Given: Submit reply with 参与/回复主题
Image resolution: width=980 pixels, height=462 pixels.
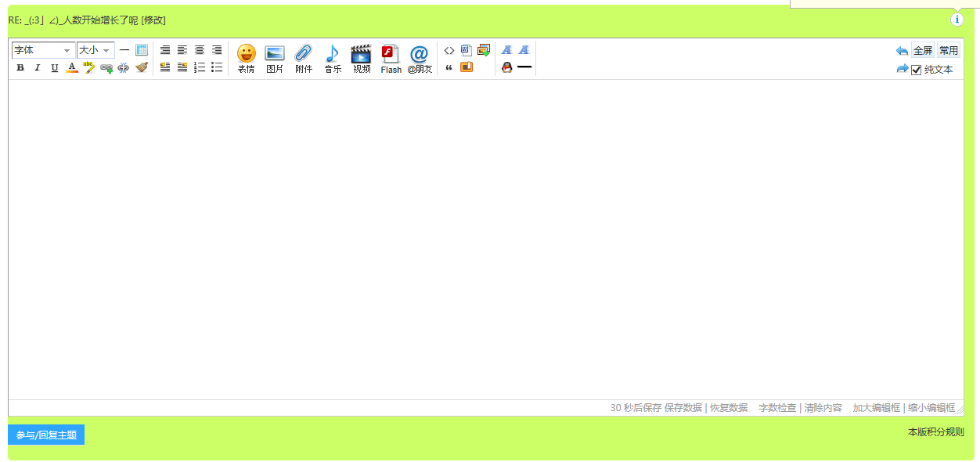Looking at the screenshot, I should tap(46, 435).
